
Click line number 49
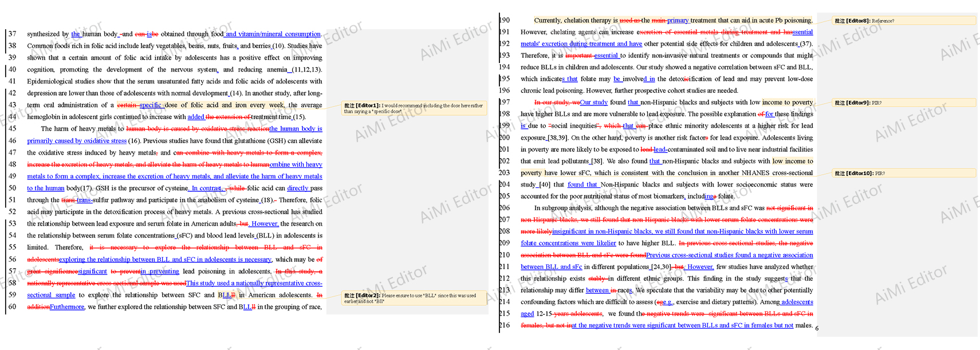pyautogui.click(x=12, y=176)
